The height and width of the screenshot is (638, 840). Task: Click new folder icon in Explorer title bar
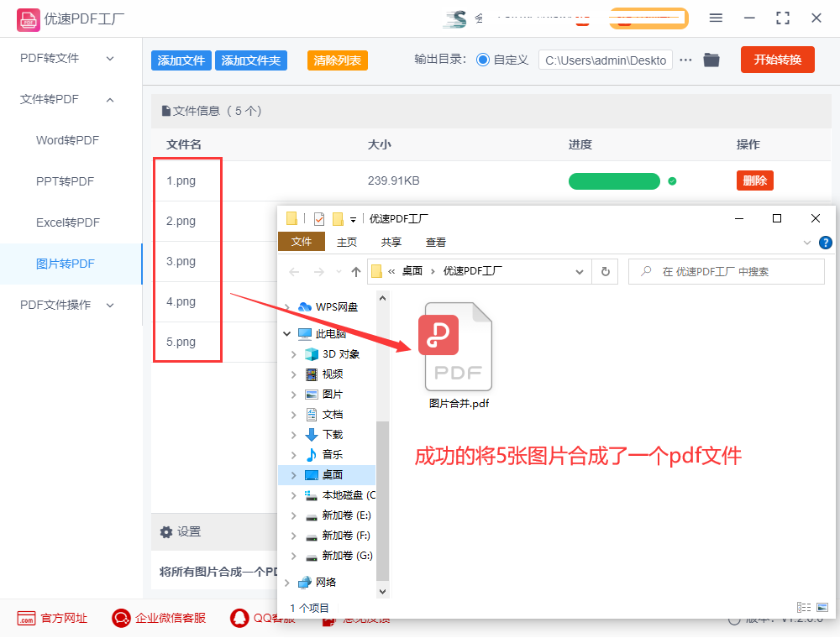tap(338, 219)
